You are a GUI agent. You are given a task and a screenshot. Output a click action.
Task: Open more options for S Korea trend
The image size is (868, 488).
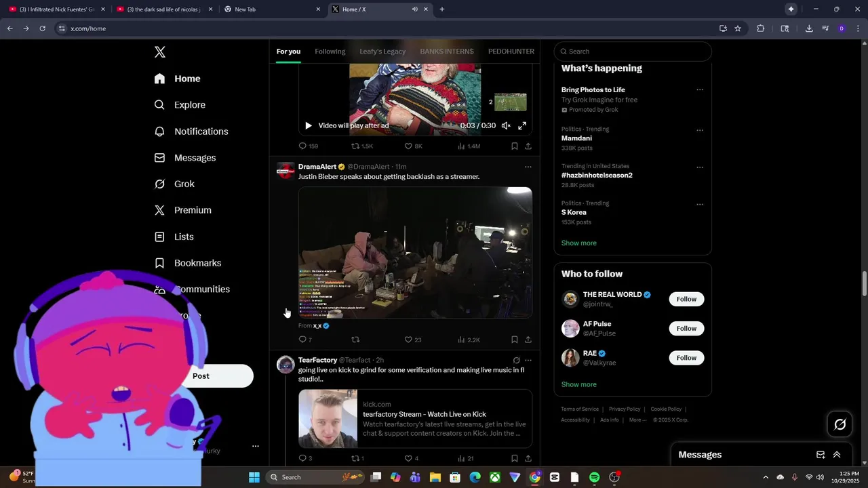pos(700,205)
